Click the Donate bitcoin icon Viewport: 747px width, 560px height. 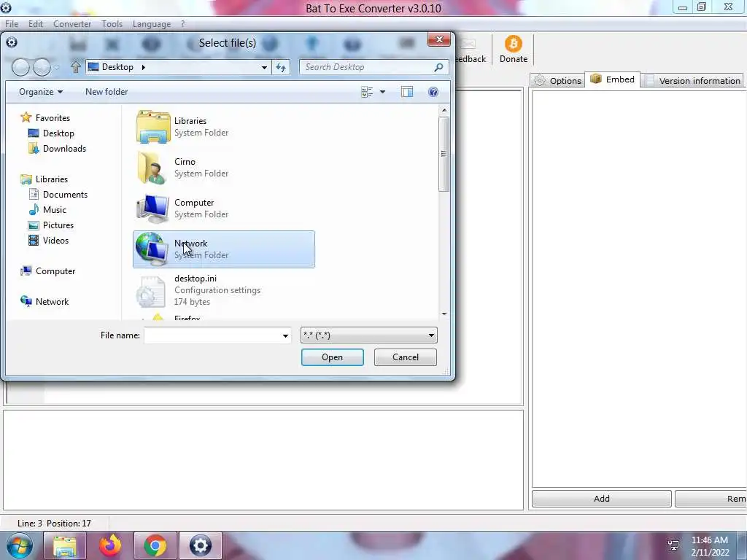coord(513,44)
